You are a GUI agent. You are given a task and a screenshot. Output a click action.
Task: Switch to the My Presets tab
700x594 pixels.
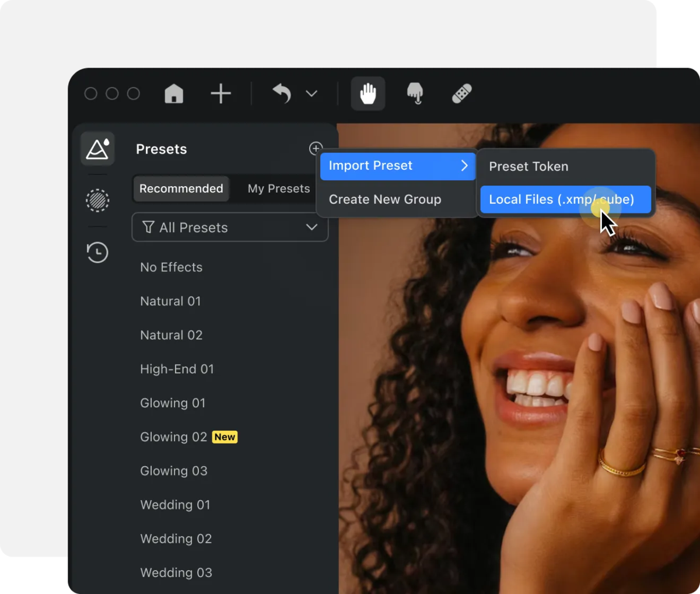(279, 188)
